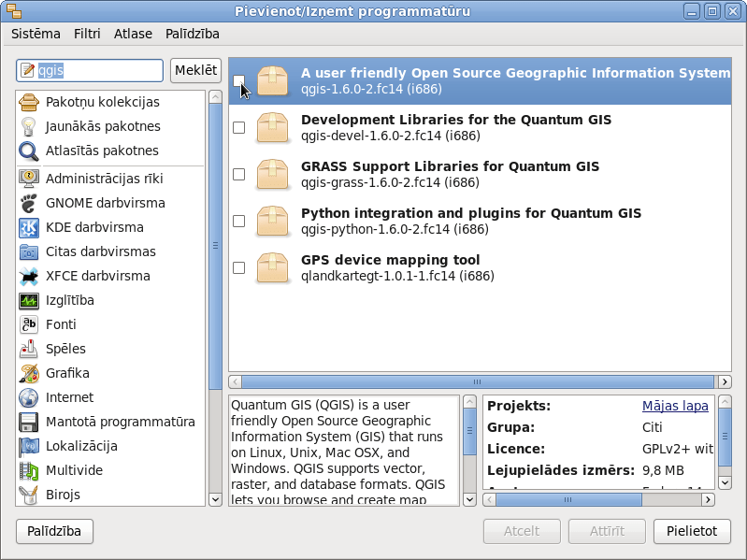Click the Mantotā programmatūra floppy icon
This screenshot has width=747, height=560.
(29, 422)
